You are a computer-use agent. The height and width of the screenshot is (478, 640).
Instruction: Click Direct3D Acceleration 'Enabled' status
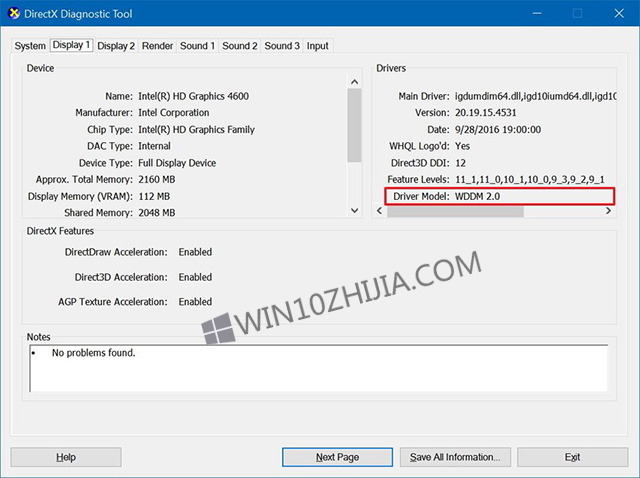(195, 277)
